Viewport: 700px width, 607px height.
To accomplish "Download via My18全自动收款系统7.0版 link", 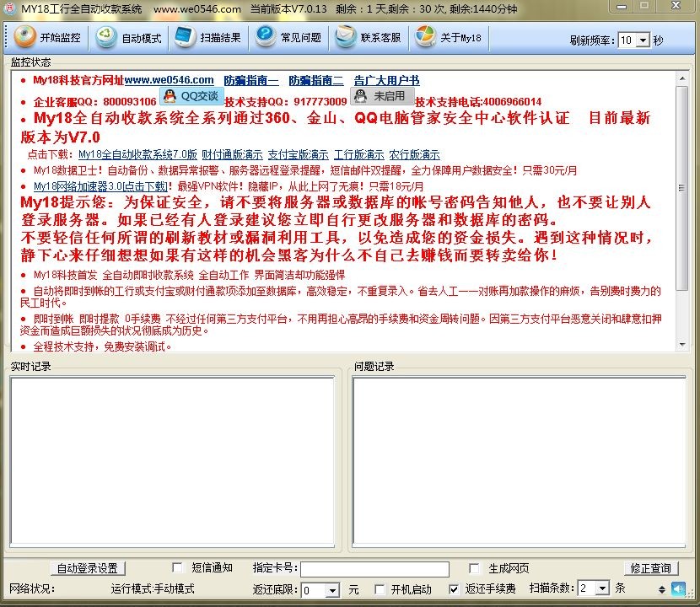I will (137, 154).
